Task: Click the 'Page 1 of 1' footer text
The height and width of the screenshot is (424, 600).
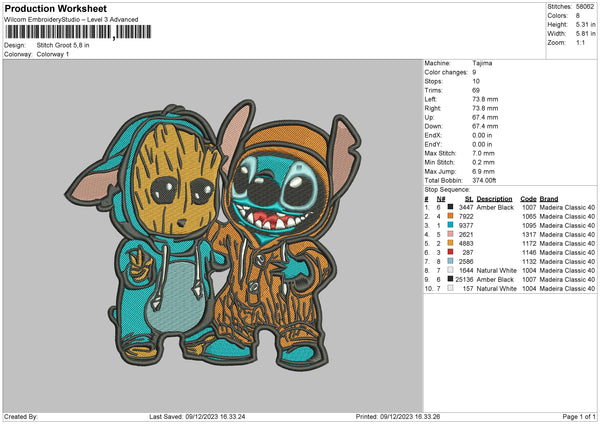Action: pos(579,417)
